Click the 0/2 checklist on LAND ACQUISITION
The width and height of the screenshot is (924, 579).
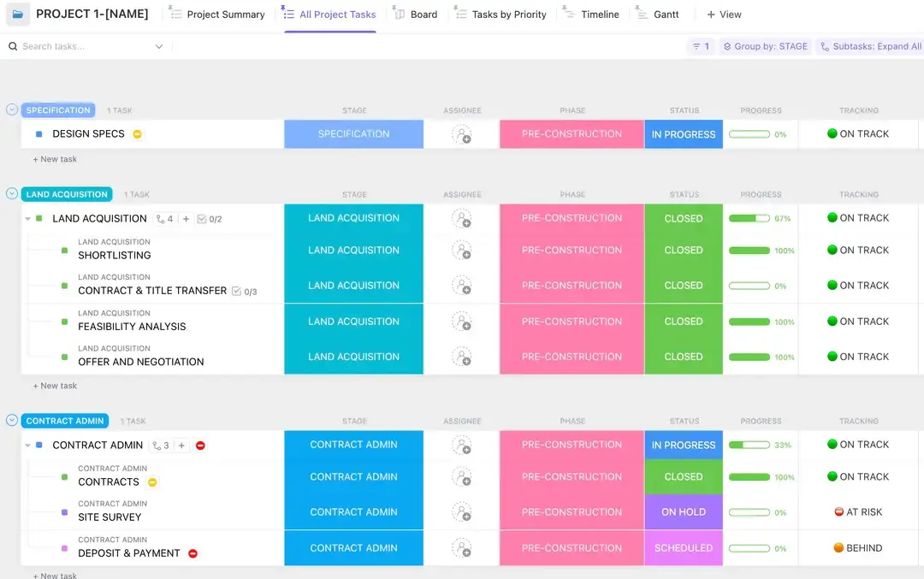(x=210, y=219)
